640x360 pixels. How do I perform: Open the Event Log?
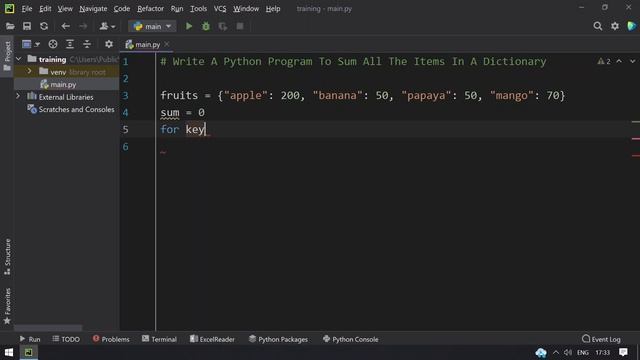(x=601, y=339)
